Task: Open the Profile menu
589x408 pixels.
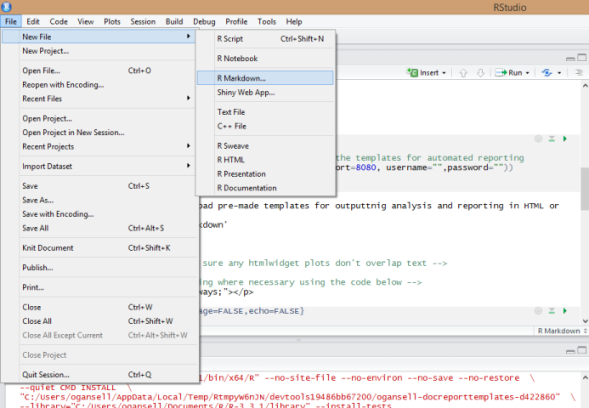Action: click(236, 21)
